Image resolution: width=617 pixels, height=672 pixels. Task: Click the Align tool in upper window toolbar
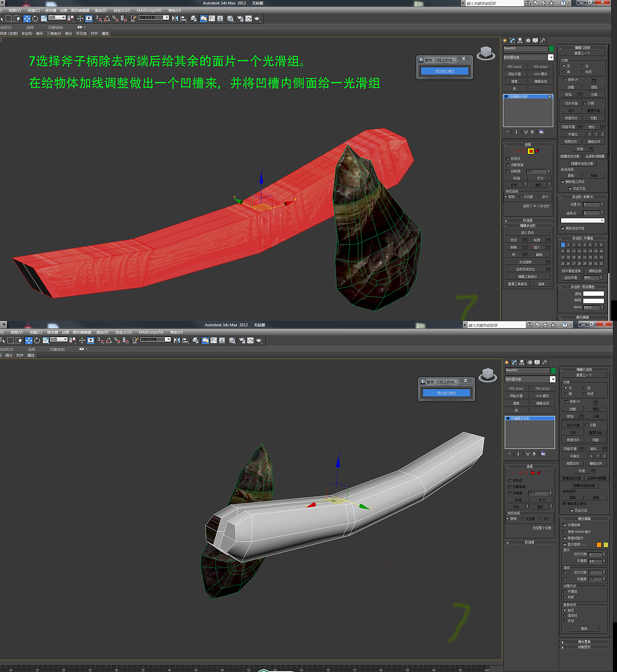tap(184, 18)
